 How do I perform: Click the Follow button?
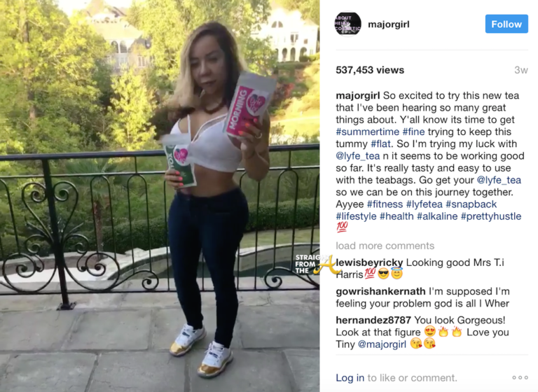506,24
